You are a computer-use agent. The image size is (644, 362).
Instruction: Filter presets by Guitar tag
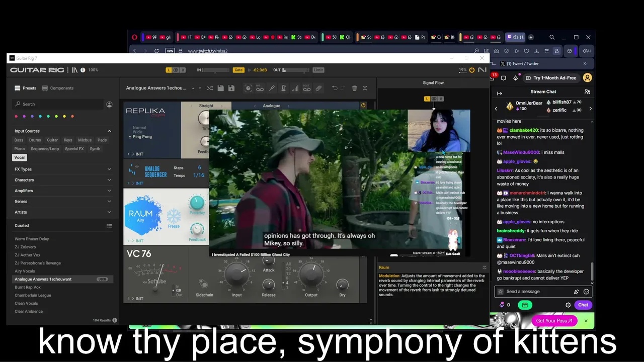point(52,140)
